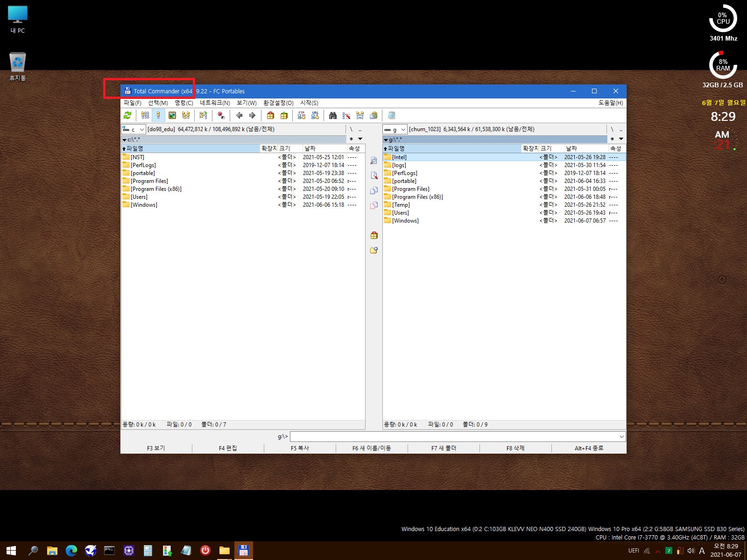Open the 휴지통 recycle bin desktop icon

tap(18, 66)
